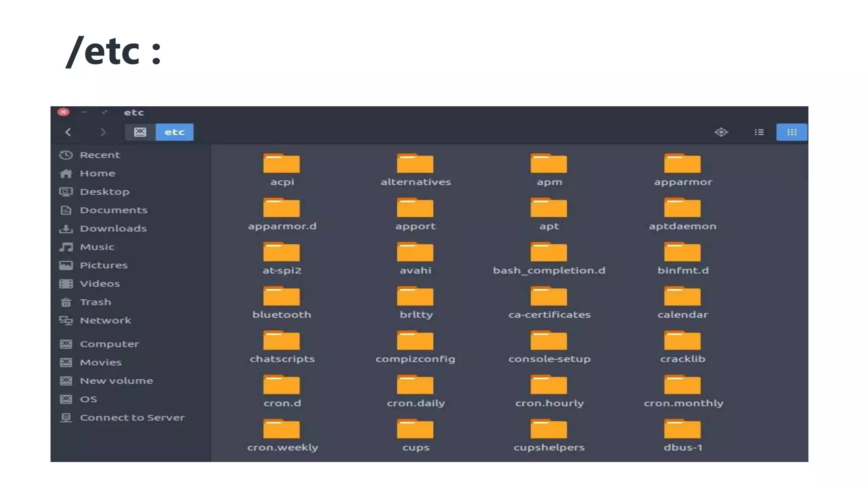Open Recent in the sidebar

coord(100,155)
